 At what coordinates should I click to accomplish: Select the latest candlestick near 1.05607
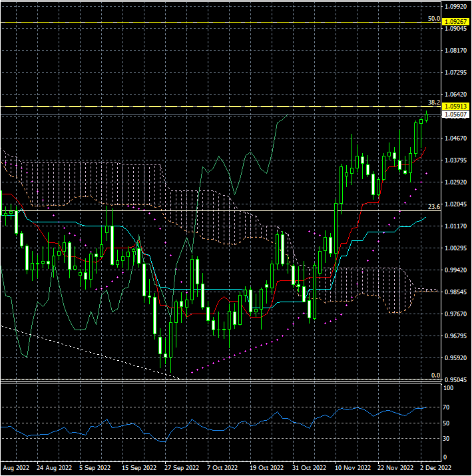tap(427, 117)
